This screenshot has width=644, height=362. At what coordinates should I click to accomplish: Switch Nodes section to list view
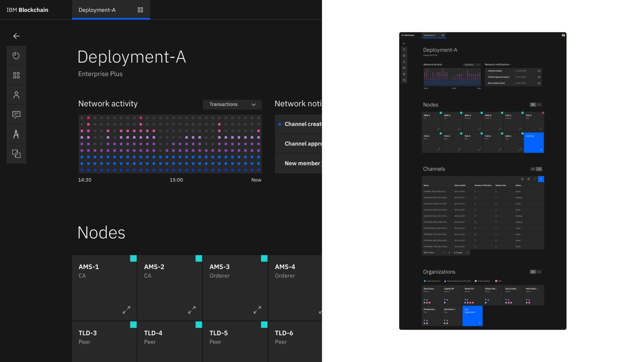539,105
